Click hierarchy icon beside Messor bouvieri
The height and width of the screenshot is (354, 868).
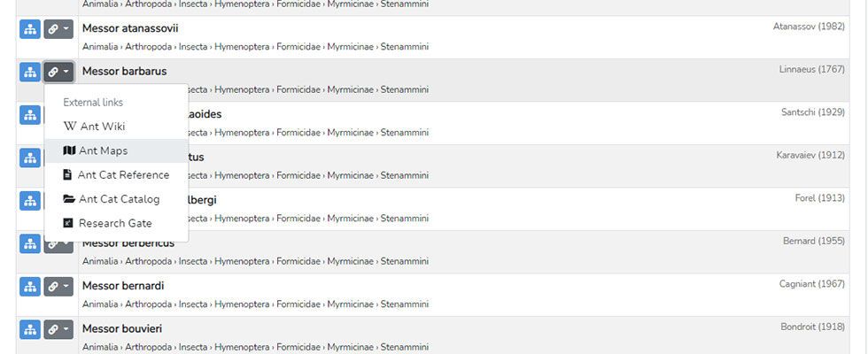point(30,329)
